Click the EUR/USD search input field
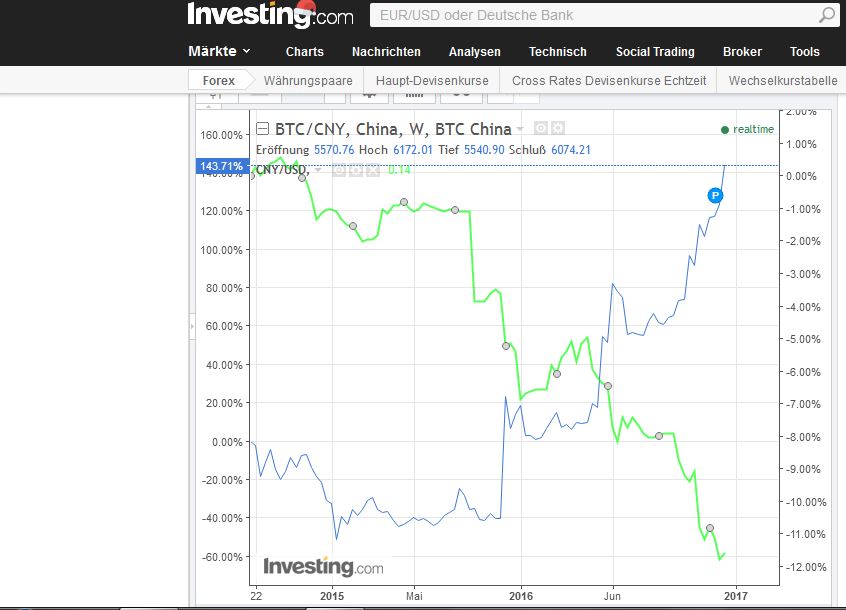 tap(590, 15)
